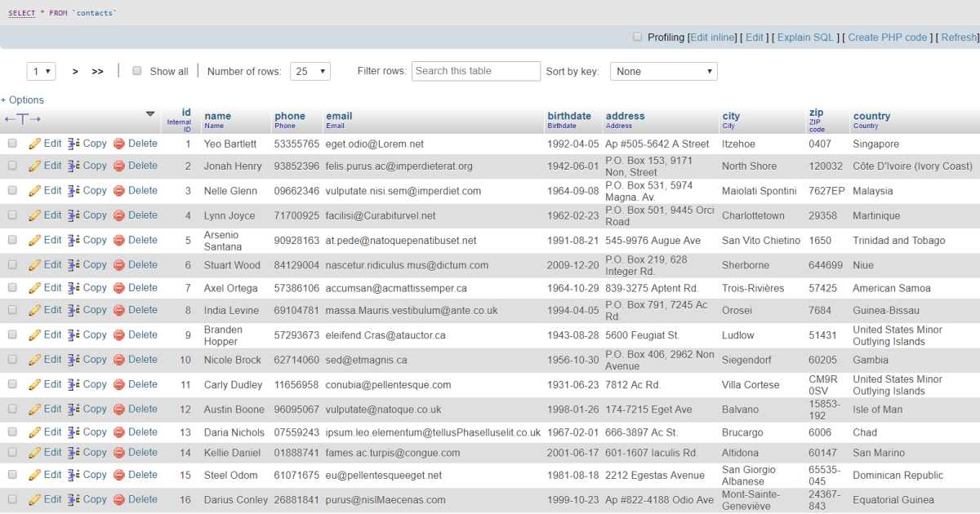The height and width of the screenshot is (514, 980).
Task: Open the Sort by key dropdown
Action: click(x=664, y=71)
